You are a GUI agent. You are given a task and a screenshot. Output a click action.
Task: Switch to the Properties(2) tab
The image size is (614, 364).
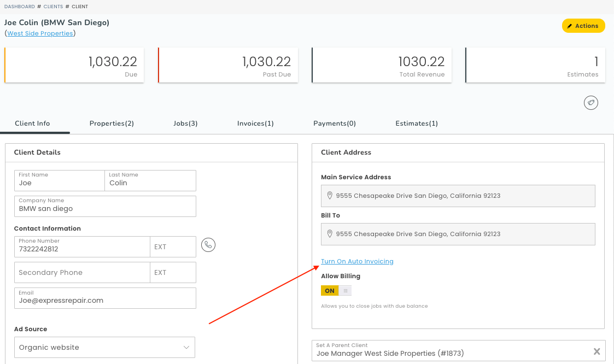tap(112, 124)
